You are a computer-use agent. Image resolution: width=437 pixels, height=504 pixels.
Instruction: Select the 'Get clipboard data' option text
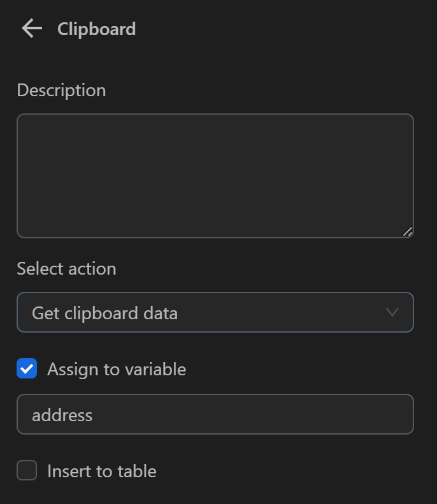[104, 313]
